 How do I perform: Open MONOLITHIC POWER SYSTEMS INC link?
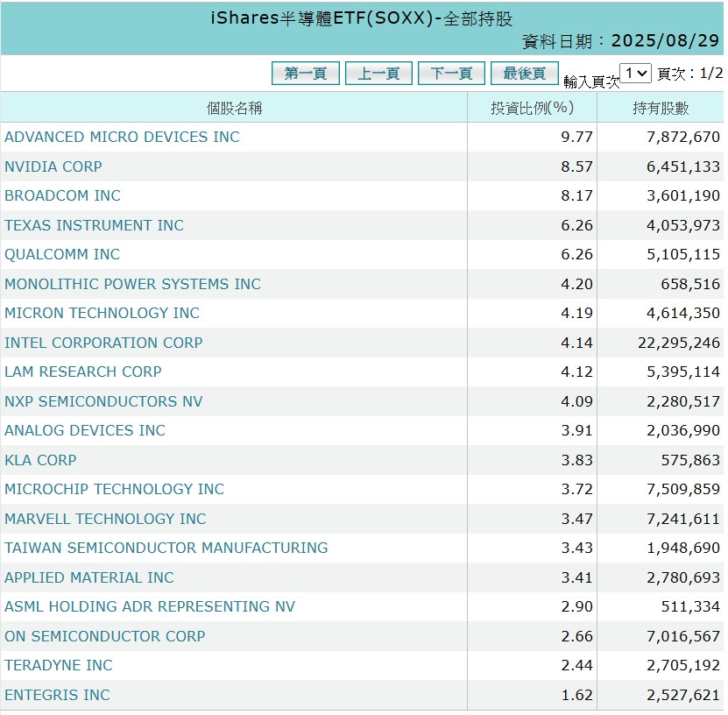pyautogui.click(x=132, y=284)
